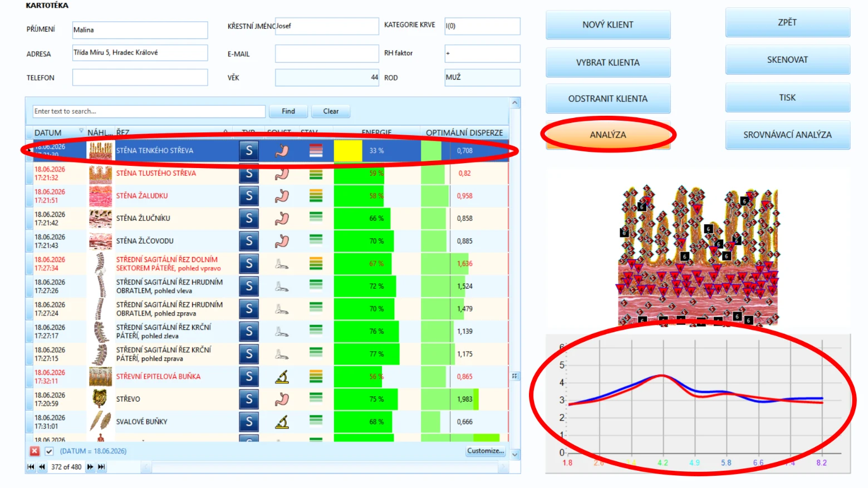Image resolution: width=868 pixels, height=488 pixels.
Task: Click the PŘÍJMENÍ field containing Malina
Action: (x=140, y=30)
